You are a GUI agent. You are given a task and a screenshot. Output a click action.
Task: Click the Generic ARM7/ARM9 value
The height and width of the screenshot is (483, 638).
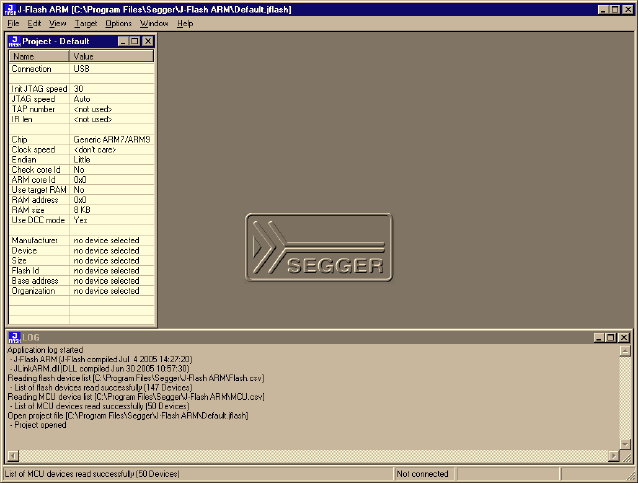pyautogui.click(x=112, y=140)
